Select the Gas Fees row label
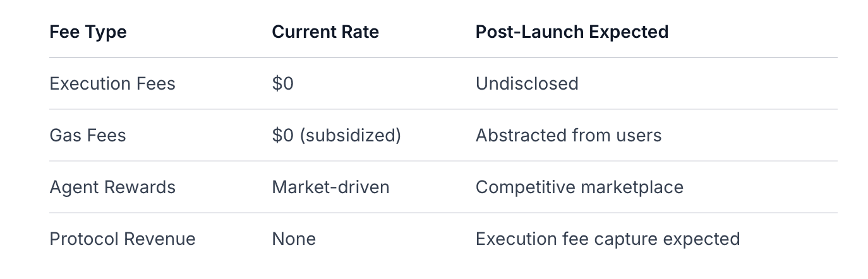868x279 pixels. click(x=88, y=135)
